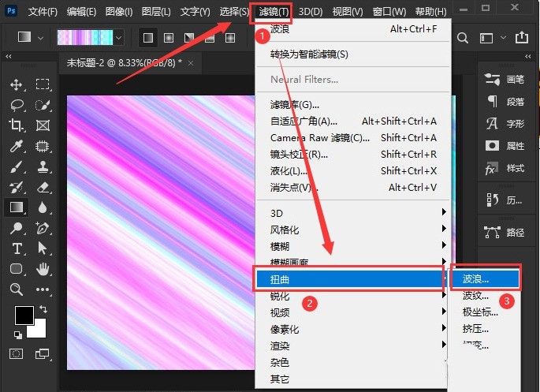Select the Type tool

pos(17,248)
